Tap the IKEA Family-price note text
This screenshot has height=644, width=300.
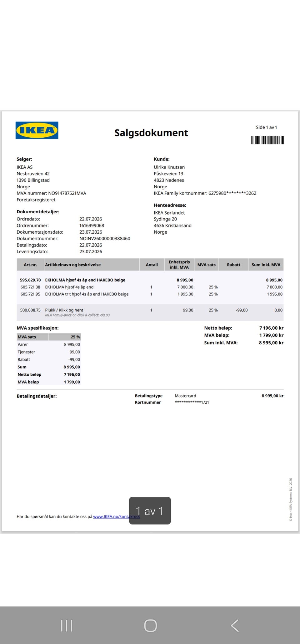click(77, 315)
